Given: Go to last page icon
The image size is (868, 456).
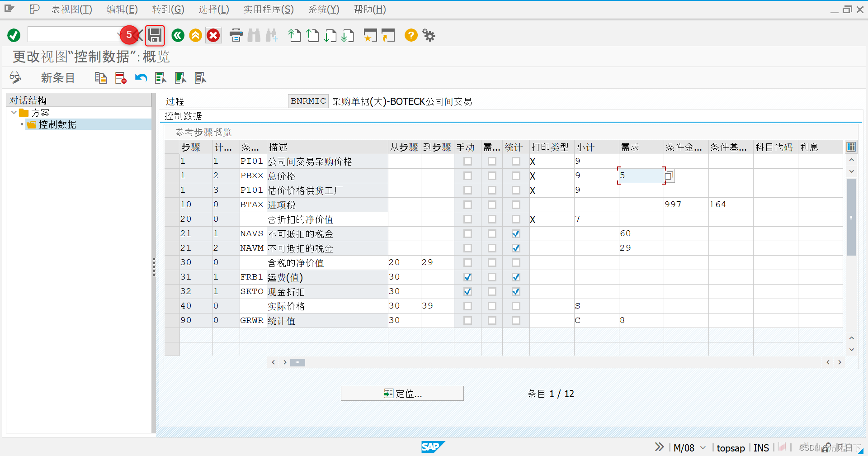Looking at the screenshot, I should click(348, 35).
